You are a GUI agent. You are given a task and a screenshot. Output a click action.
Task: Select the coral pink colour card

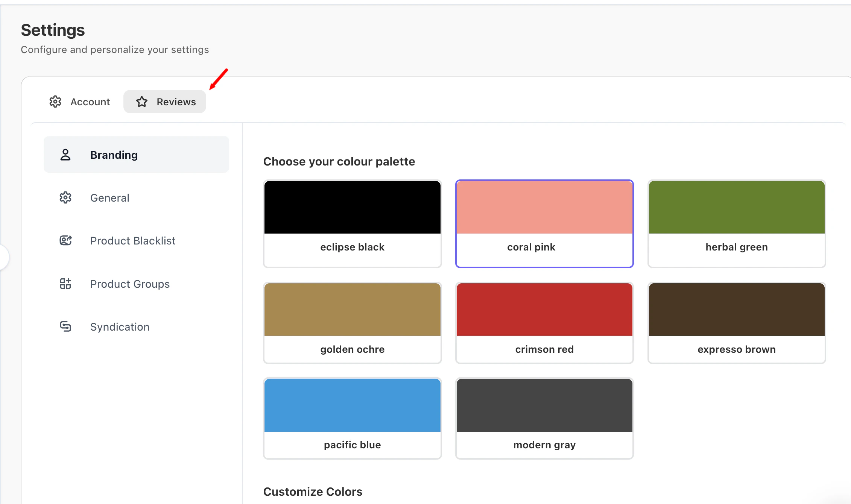pyautogui.click(x=544, y=224)
